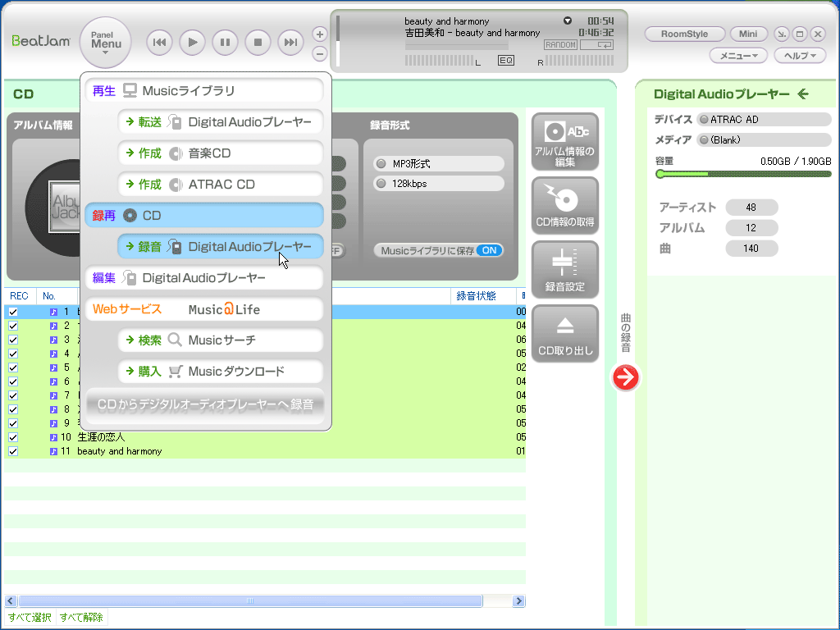Click the time display toggle arrow
Viewport: 840px width, 630px height.
pyautogui.click(x=568, y=21)
